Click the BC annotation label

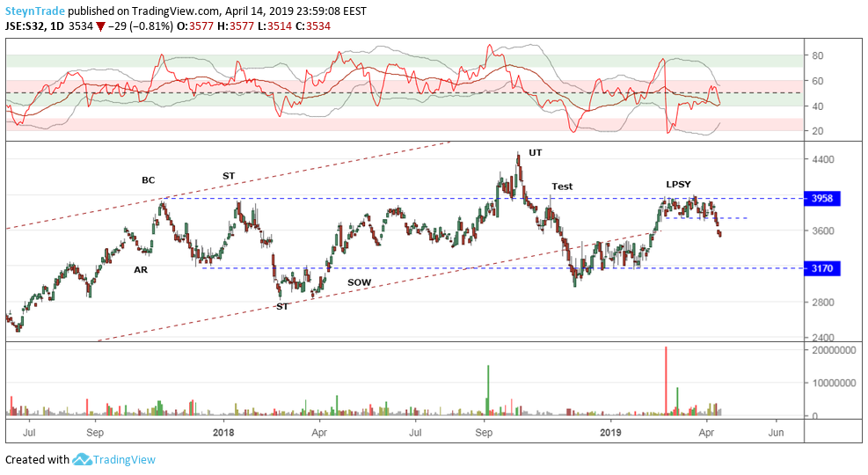(x=149, y=180)
